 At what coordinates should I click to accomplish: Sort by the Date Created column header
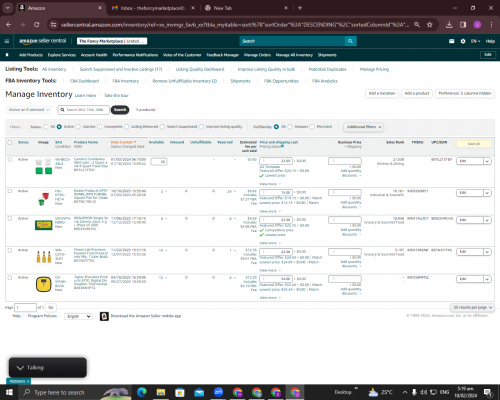[x=123, y=142]
